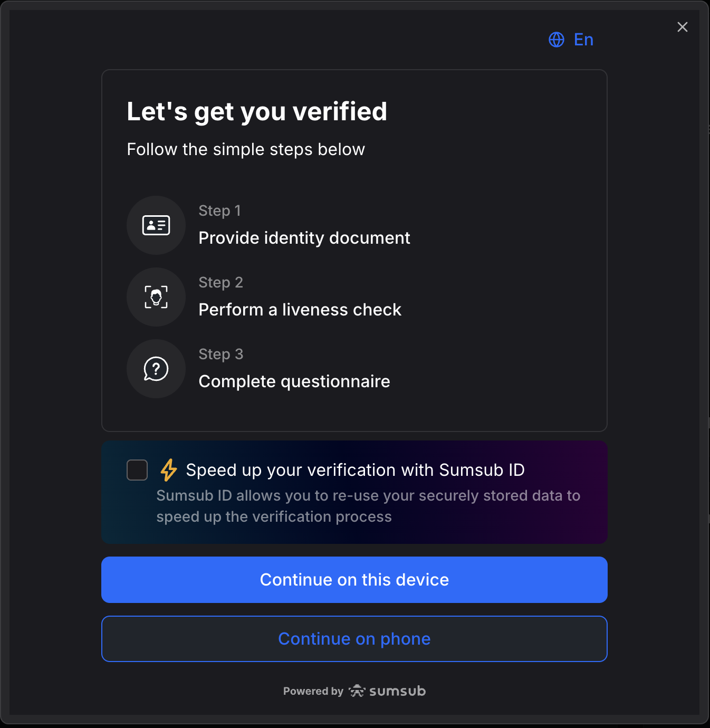The image size is (710, 728).
Task: Click the yellow lightning bolt icon
Action: pos(169,470)
